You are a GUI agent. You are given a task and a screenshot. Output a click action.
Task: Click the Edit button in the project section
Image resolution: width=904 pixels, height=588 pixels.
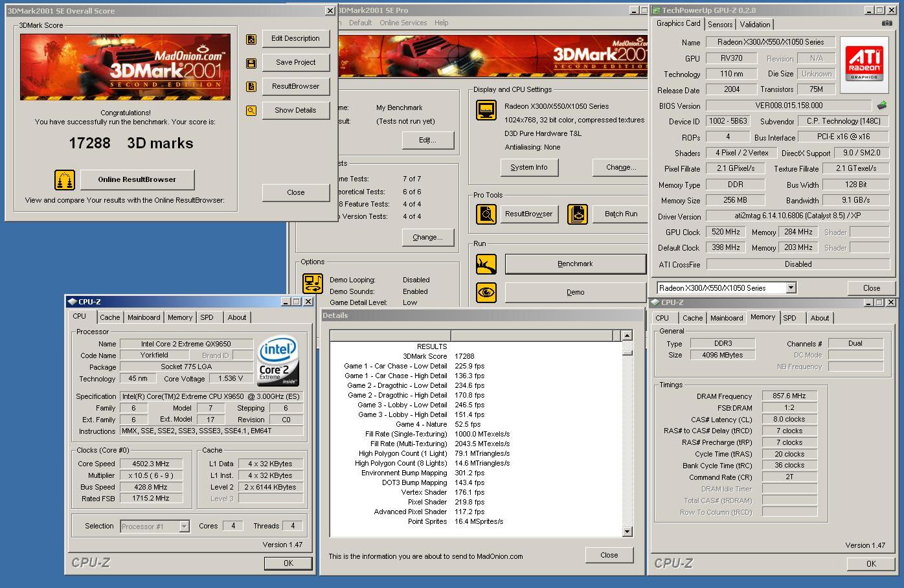[427, 141]
